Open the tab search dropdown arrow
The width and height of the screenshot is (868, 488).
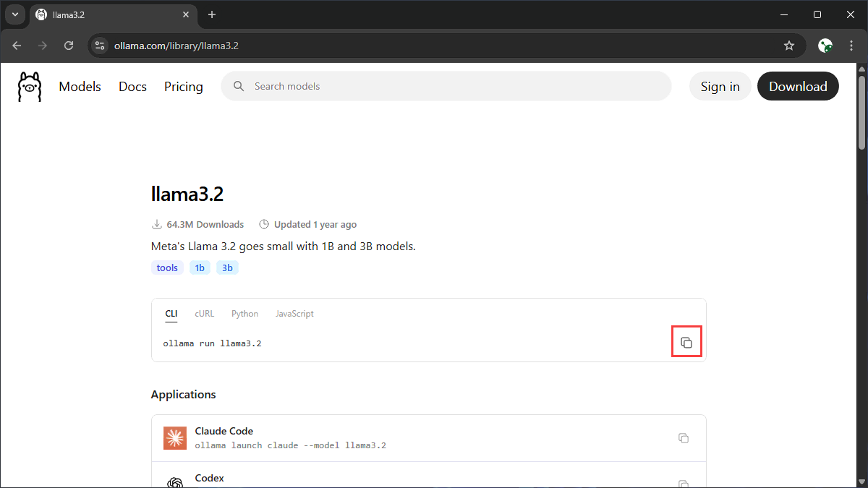pyautogui.click(x=14, y=14)
